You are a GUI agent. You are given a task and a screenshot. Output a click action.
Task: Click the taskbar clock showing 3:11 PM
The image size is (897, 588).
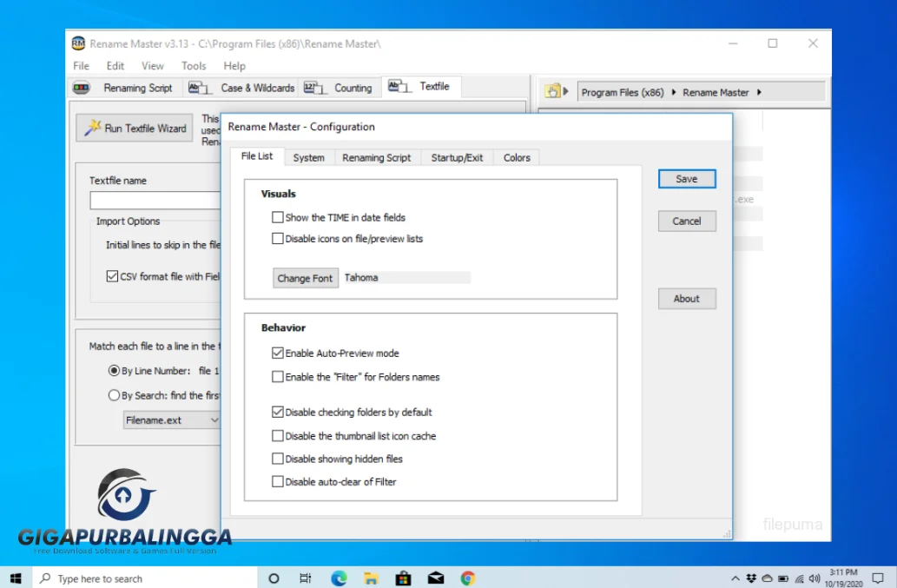coord(843,578)
